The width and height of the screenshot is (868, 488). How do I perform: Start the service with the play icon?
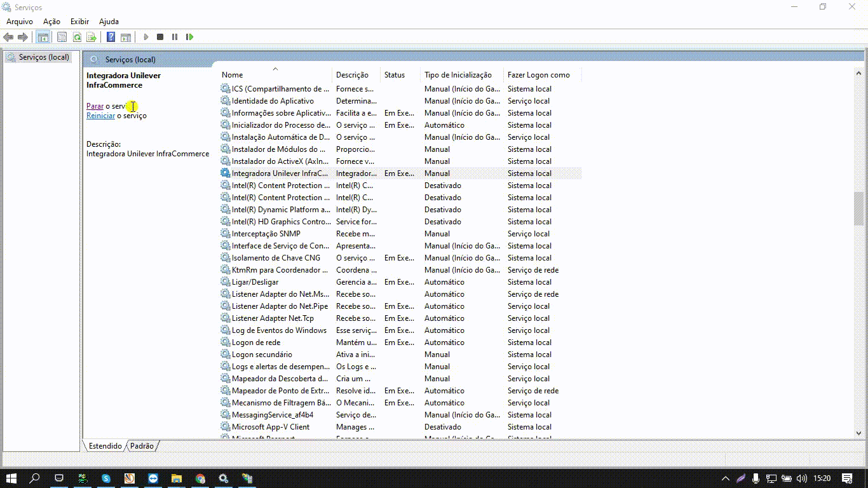coord(146,37)
